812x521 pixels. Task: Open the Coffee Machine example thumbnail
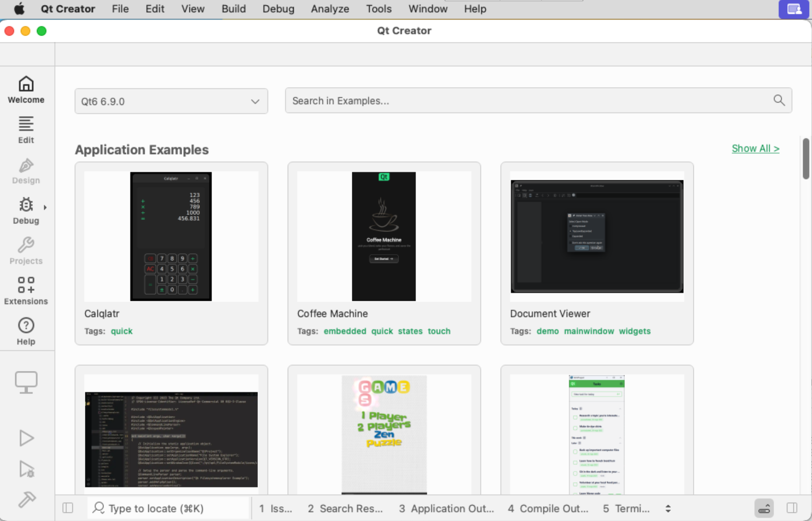384,236
